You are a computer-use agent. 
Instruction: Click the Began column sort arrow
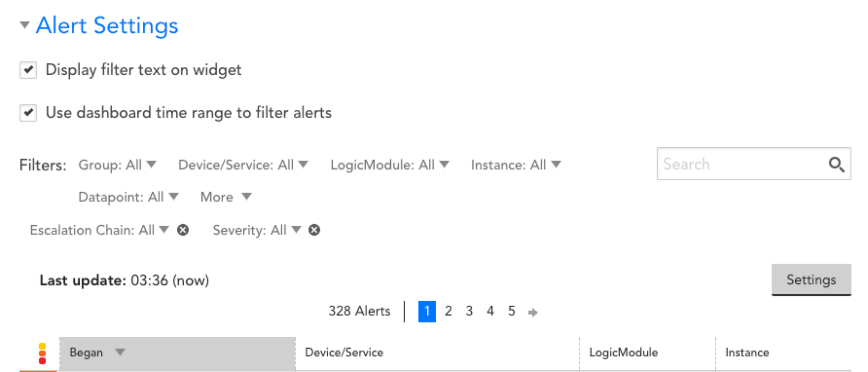pos(120,352)
